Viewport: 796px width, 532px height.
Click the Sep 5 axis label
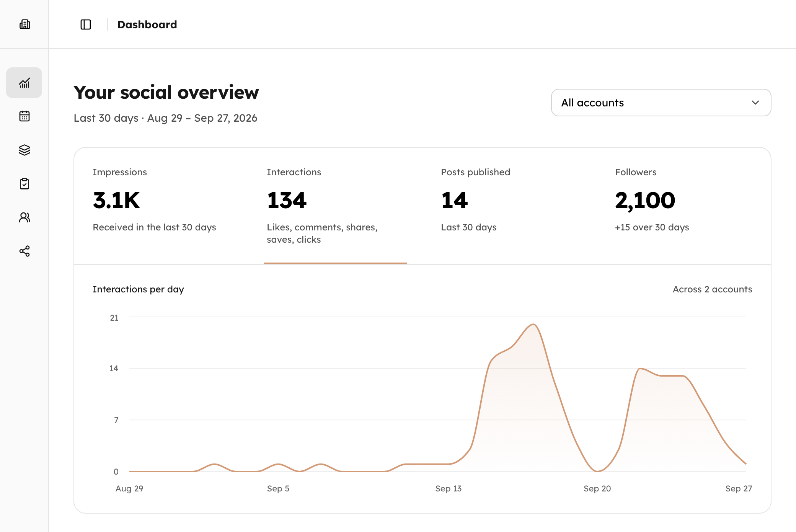(278, 488)
